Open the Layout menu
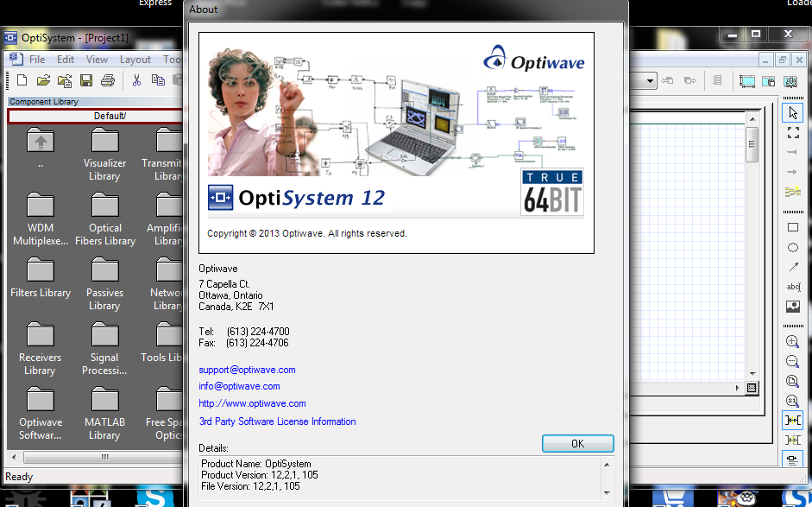Image resolution: width=812 pixels, height=507 pixels. coord(135,60)
